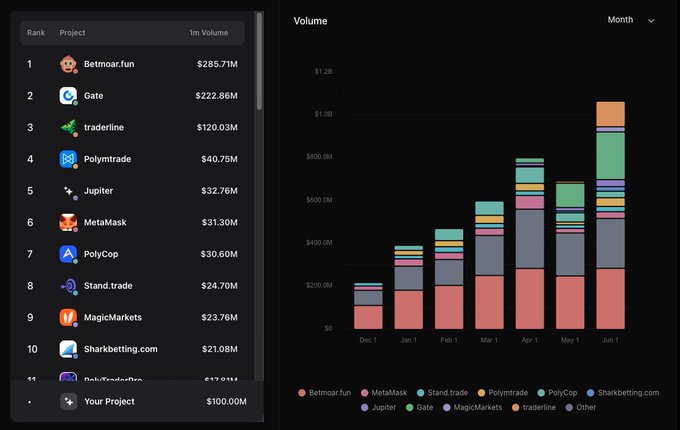Image resolution: width=680 pixels, height=430 pixels.
Task: Toggle Betmoar.fun series in chart legend
Action: tap(325, 393)
